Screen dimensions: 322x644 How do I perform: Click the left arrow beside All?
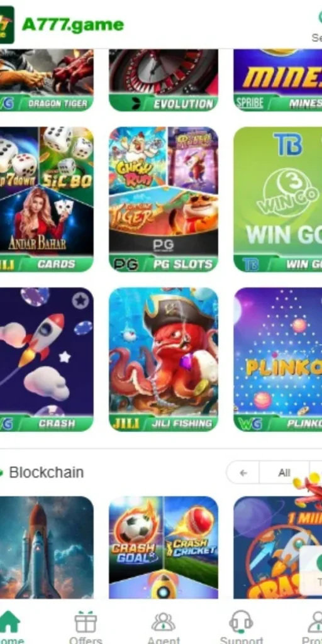tap(243, 473)
